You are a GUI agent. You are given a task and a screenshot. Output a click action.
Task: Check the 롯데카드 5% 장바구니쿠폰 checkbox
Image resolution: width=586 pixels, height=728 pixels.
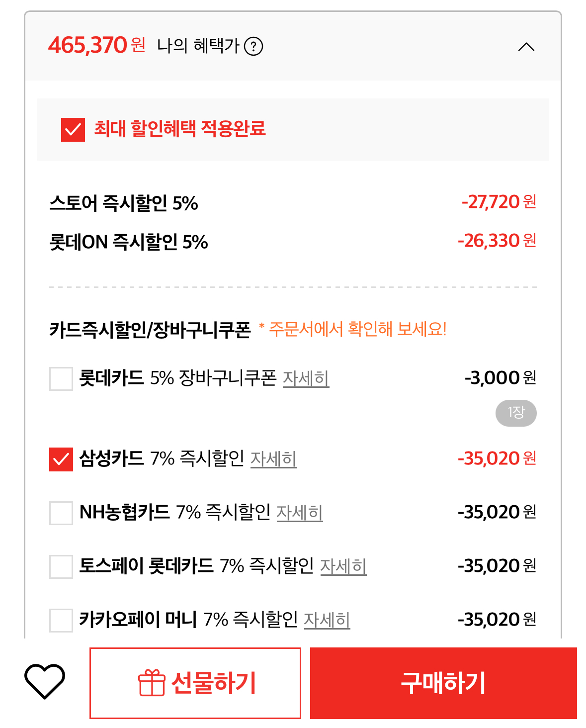61,379
